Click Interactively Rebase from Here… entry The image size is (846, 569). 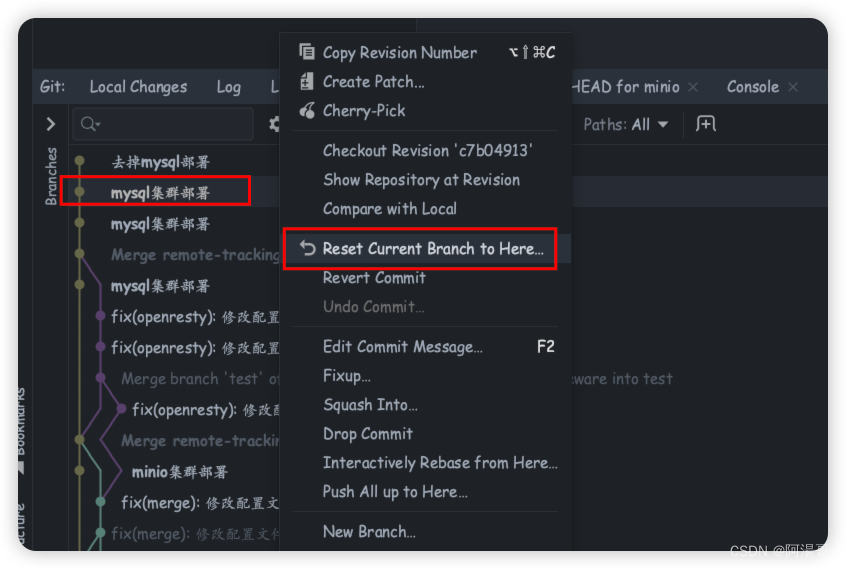click(x=440, y=463)
